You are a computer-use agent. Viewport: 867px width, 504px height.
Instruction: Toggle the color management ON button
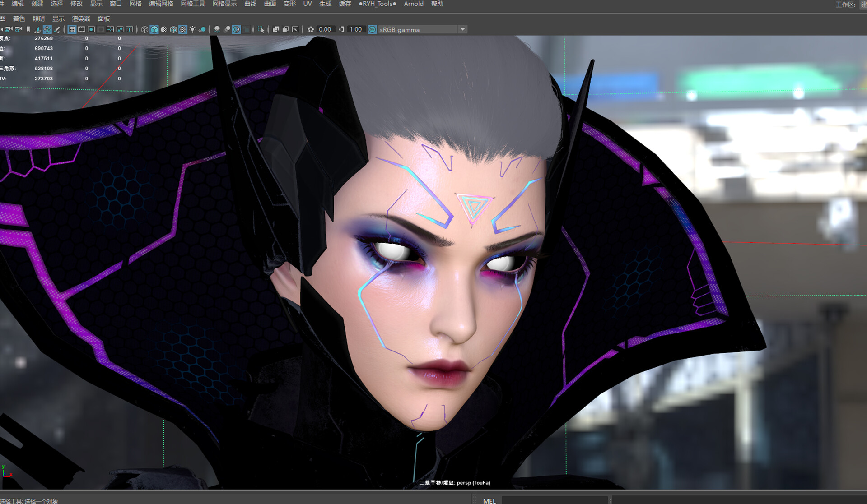tap(372, 29)
